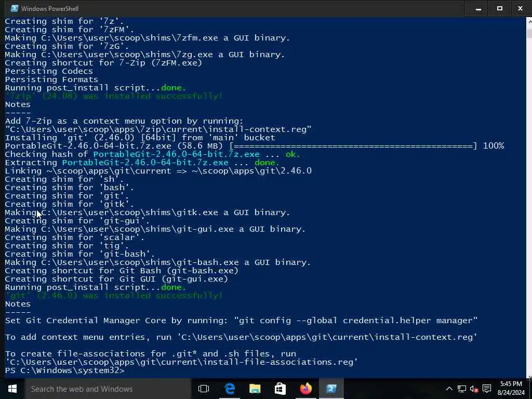The height and width of the screenshot is (399, 532).
Task: Click the 'Linking ~\scoop\apps\git\current' line
Action: tap(158, 171)
